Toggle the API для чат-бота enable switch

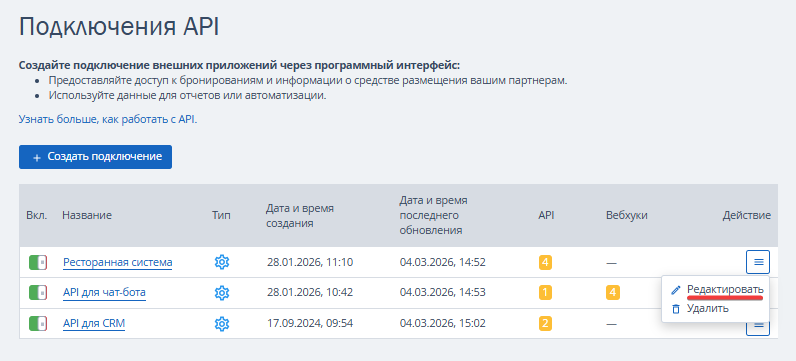tap(38, 293)
